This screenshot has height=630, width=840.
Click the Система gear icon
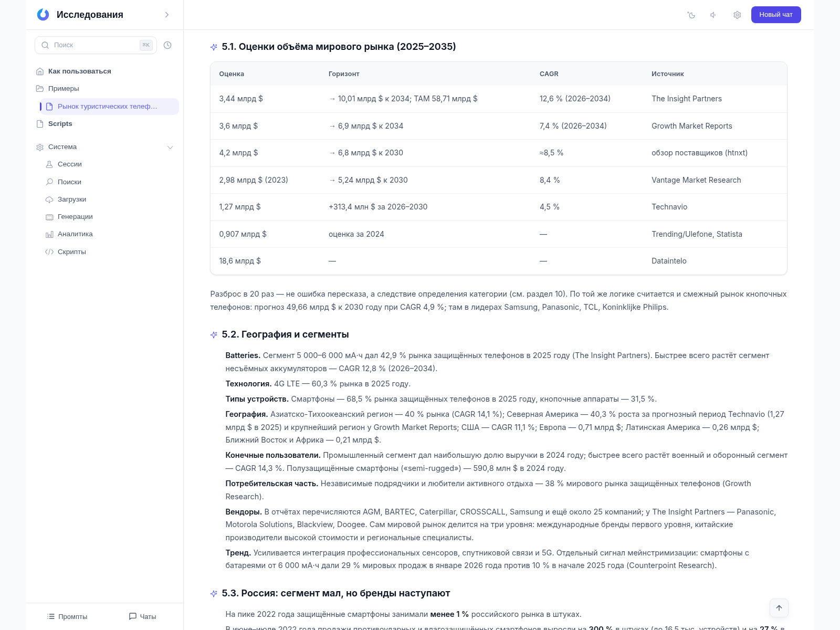(x=40, y=148)
